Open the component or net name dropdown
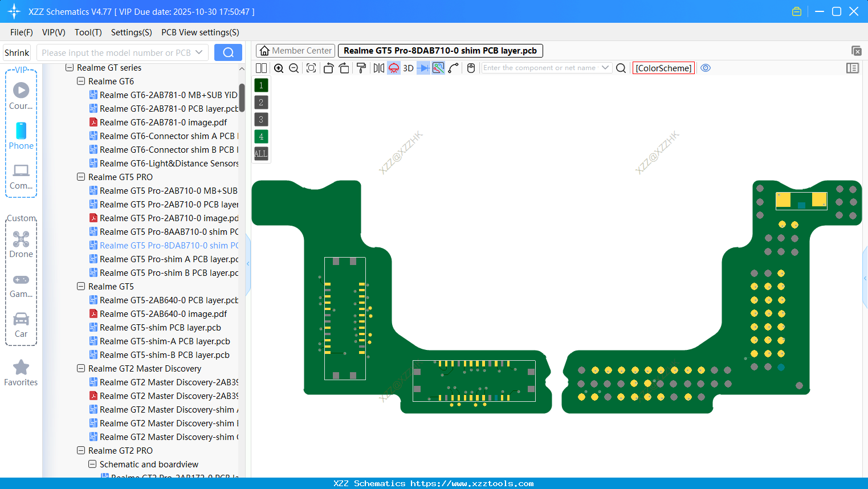 [x=605, y=68]
